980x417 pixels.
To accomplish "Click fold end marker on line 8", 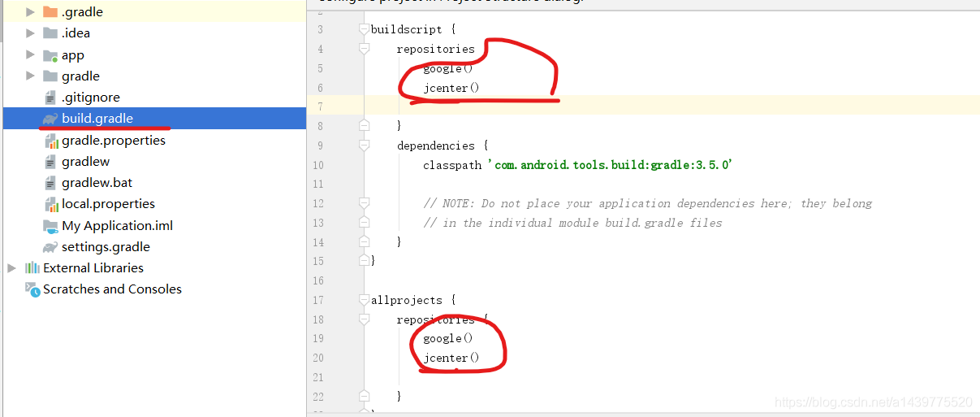I will click(x=364, y=125).
